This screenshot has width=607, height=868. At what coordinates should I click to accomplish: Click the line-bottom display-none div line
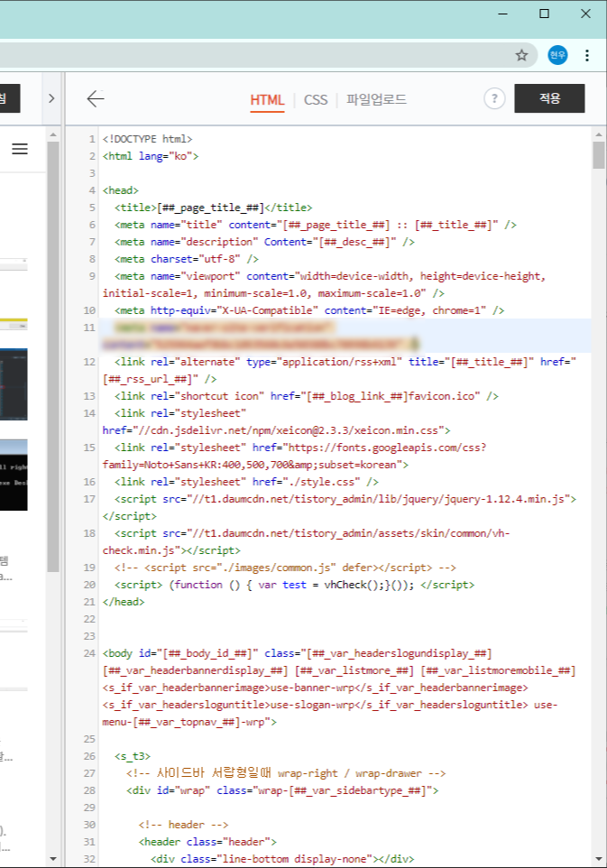tap(282, 860)
